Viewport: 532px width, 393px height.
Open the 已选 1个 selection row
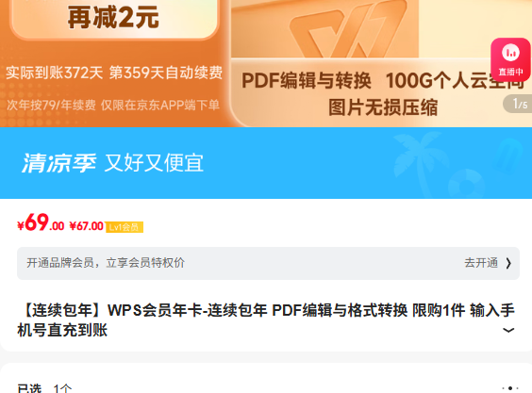tap(266, 387)
